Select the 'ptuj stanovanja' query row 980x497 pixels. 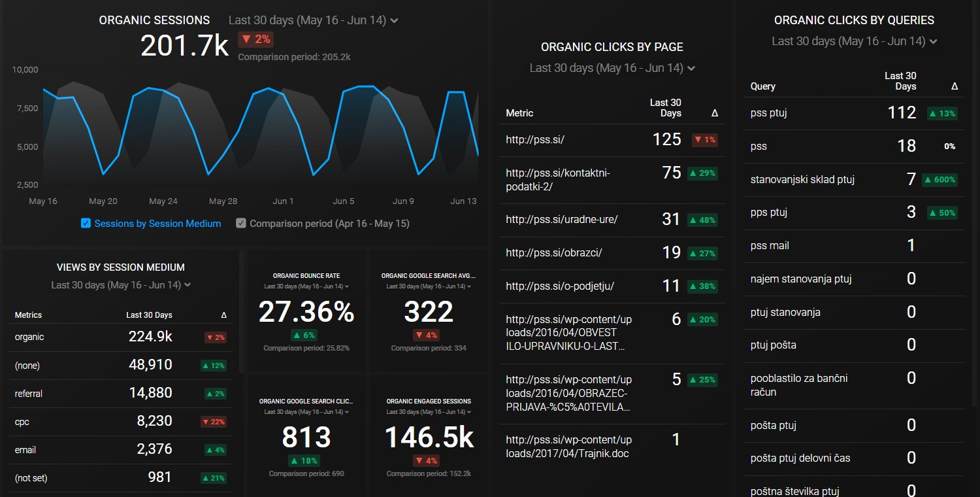click(854, 313)
